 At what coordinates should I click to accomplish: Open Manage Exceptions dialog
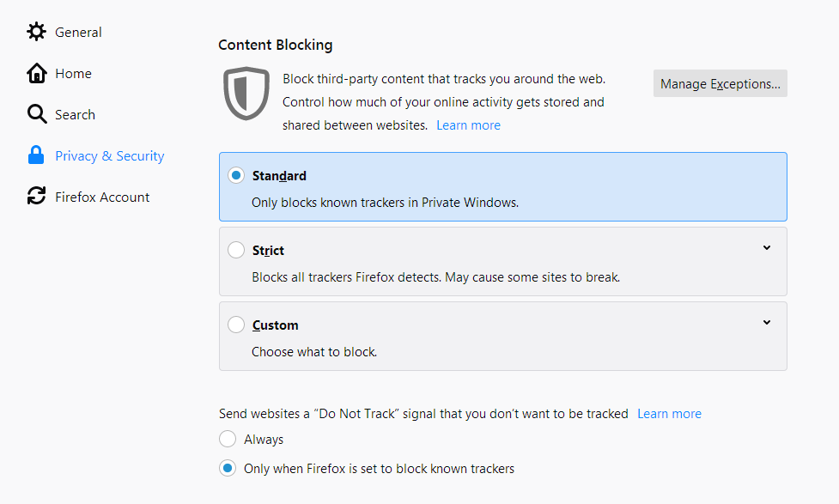720,83
